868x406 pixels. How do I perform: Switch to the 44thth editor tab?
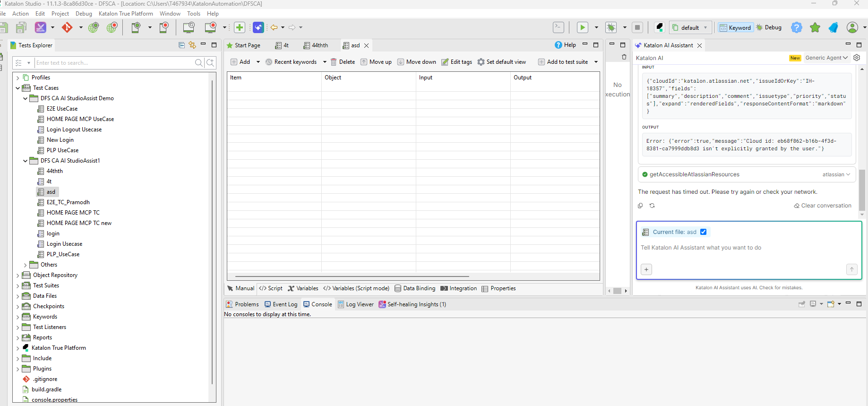316,45
